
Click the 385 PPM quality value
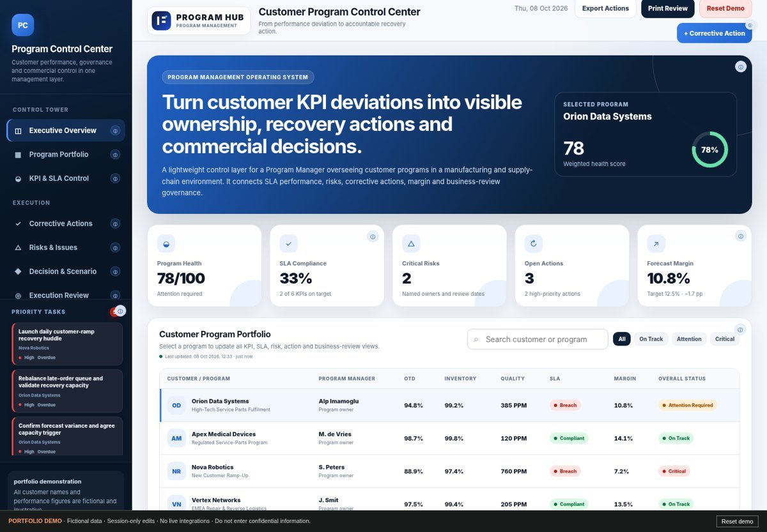[514, 406]
